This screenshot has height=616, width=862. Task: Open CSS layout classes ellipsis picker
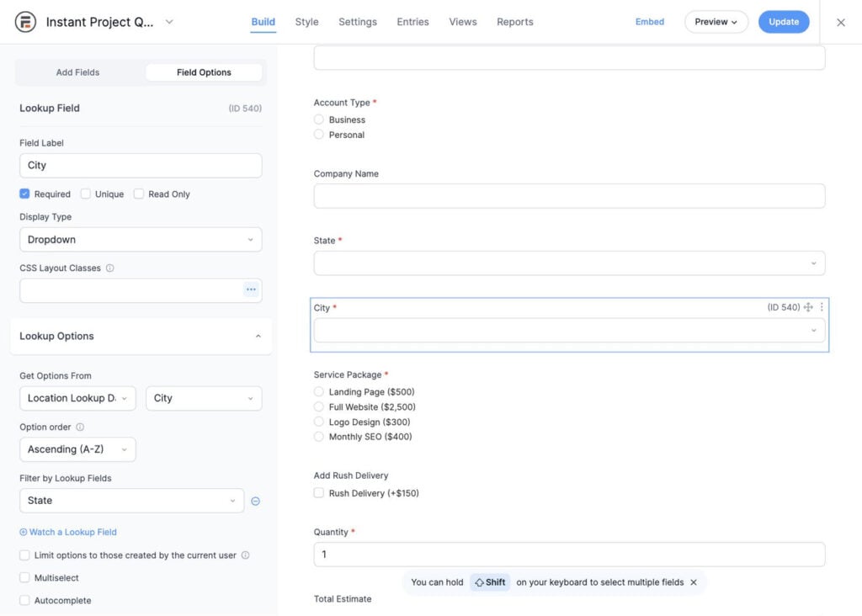[251, 289]
